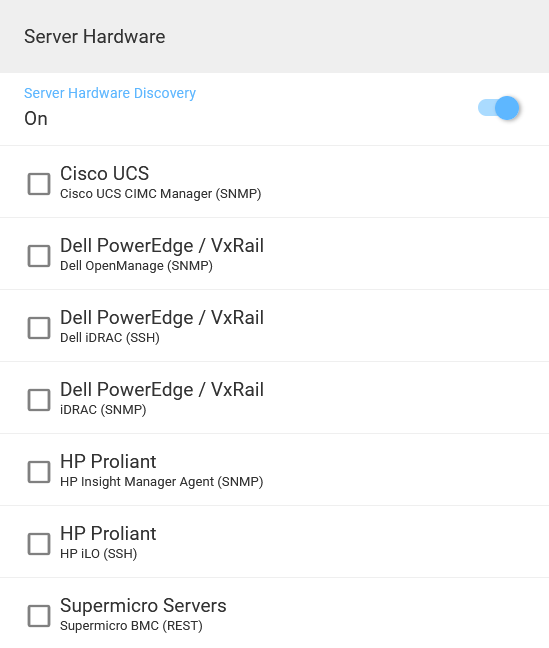Image resolution: width=549 pixels, height=648 pixels.
Task: Select the Cisco UCS row title
Action: (x=105, y=173)
